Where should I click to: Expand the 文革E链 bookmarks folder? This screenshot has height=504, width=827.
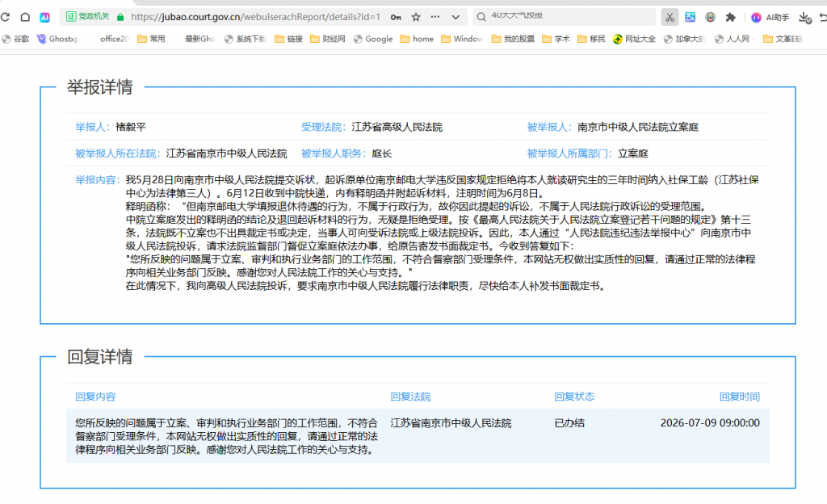(783, 39)
